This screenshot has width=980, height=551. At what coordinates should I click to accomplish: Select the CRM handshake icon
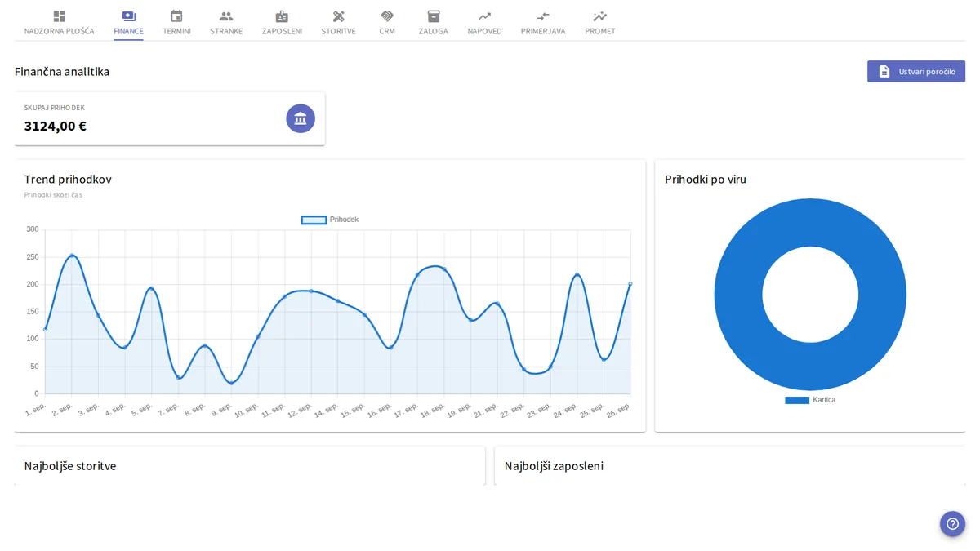tap(387, 16)
